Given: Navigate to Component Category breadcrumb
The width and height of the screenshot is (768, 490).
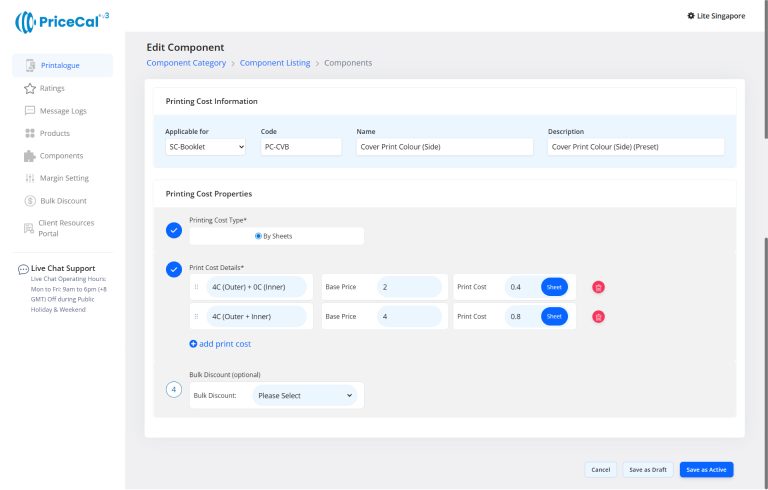Looking at the screenshot, I should pos(186,63).
